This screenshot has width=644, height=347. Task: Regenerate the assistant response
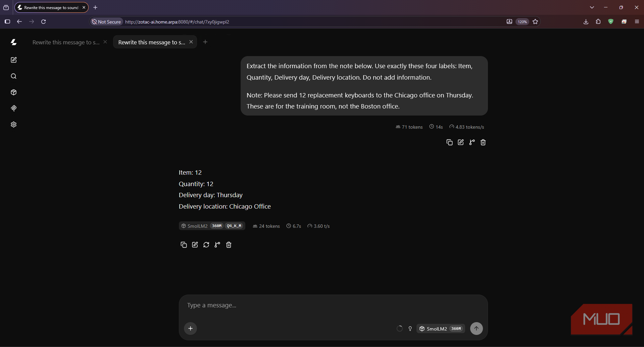pyautogui.click(x=206, y=245)
